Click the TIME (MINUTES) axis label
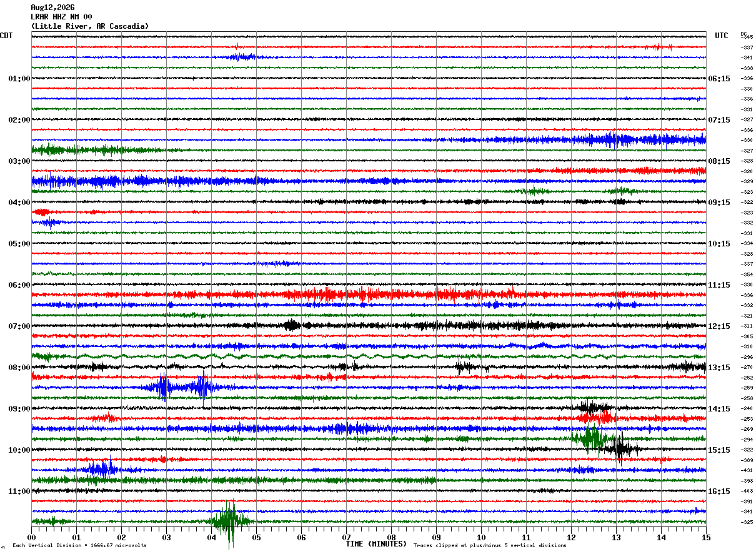The height and width of the screenshot is (554, 756). pos(376,544)
